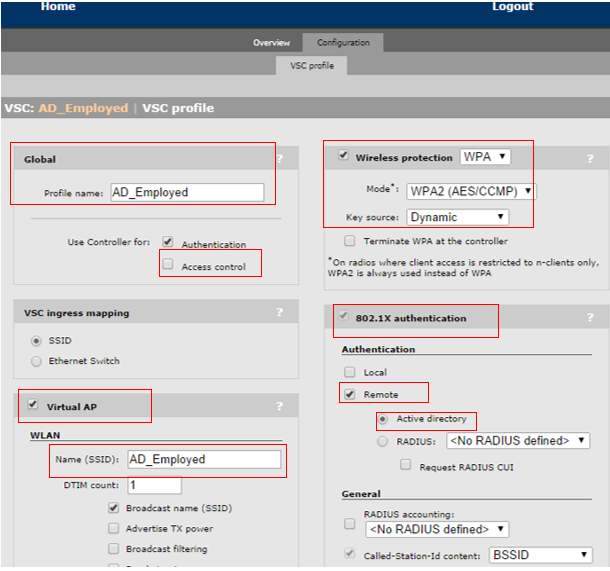Uncheck the Remote authentication checkbox
The height and width of the screenshot is (571, 610).
350,394
